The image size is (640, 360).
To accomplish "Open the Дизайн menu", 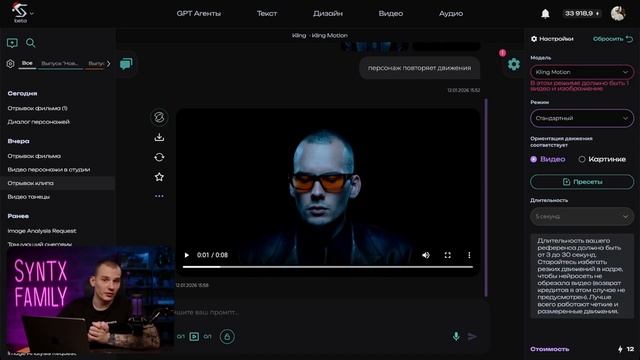I will click(x=328, y=13).
